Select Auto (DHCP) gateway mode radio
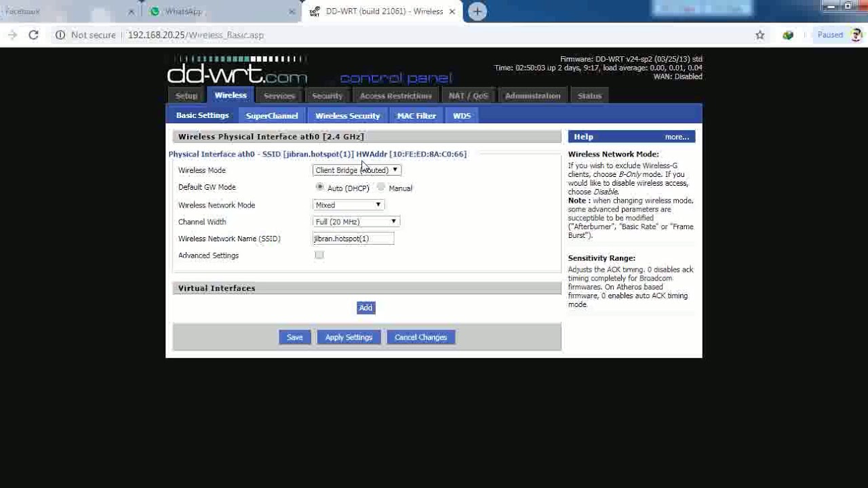This screenshot has height=488, width=868. 320,187
